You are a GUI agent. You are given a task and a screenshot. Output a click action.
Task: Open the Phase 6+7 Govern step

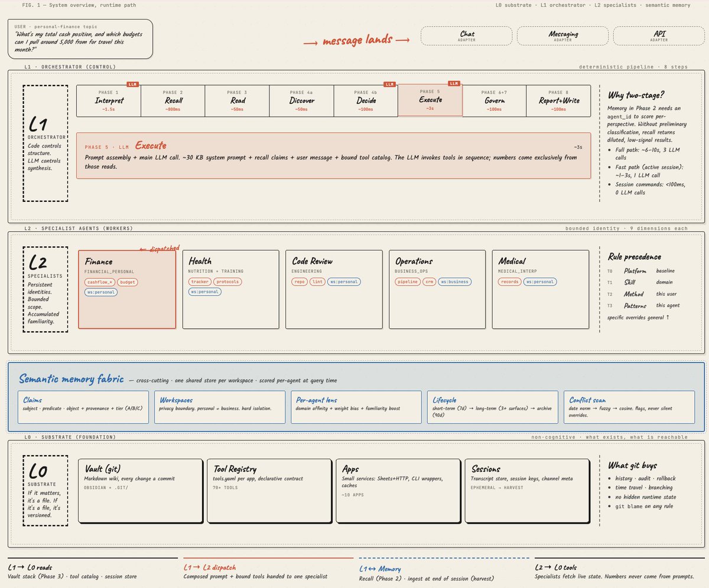(x=494, y=100)
